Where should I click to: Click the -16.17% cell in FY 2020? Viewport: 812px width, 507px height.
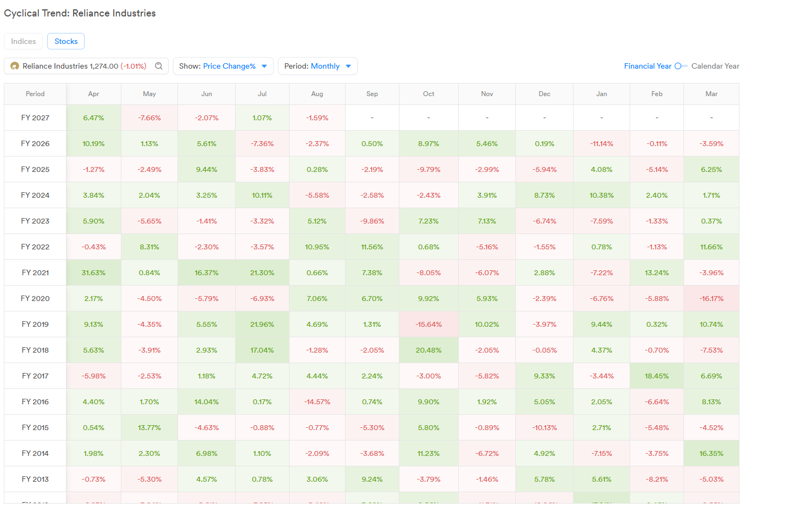(711, 298)
